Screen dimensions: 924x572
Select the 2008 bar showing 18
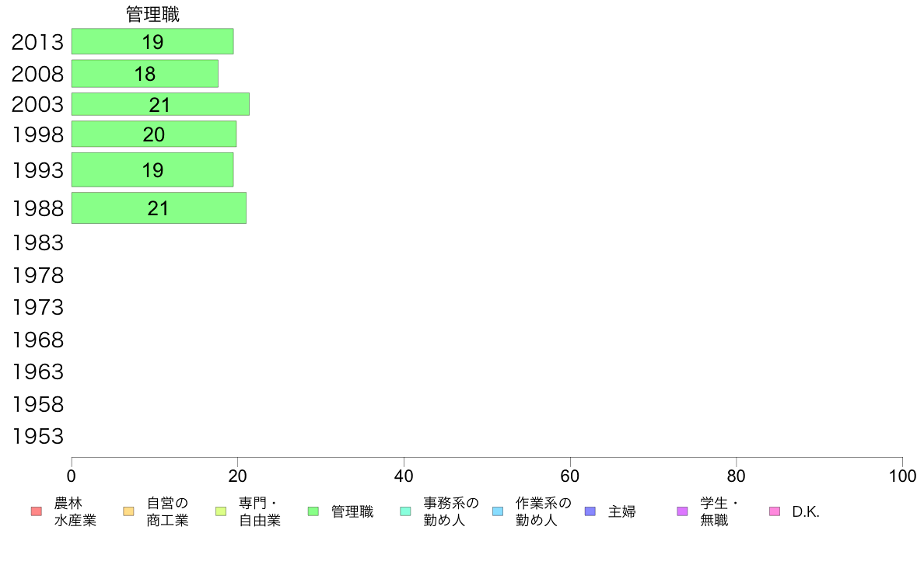click(145, 74)
